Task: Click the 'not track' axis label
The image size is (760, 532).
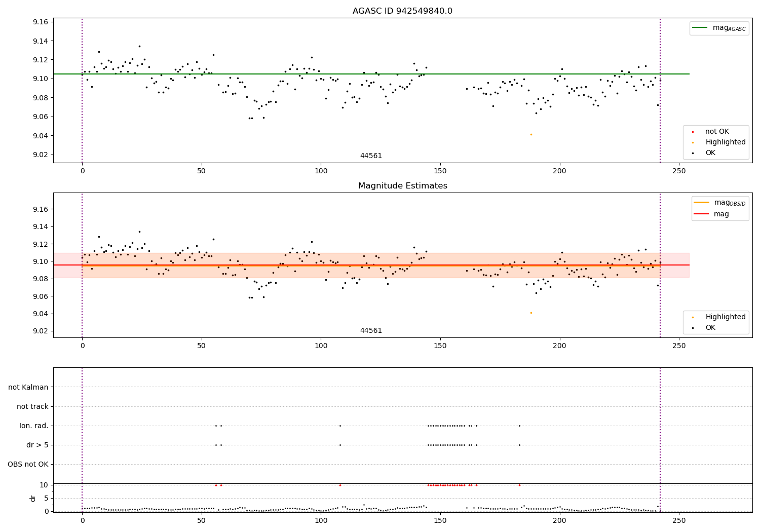Action: click(32, 407)
